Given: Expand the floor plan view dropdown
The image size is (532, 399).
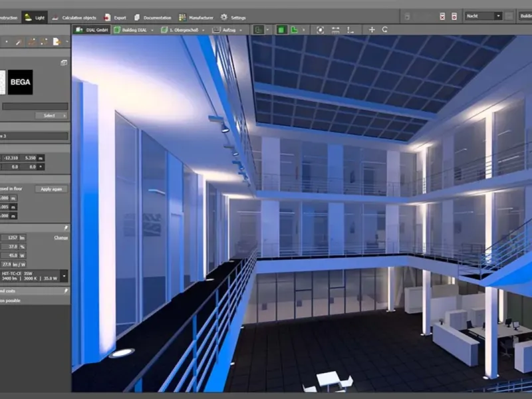Looking at the screenshot, I should click(267, 30).
